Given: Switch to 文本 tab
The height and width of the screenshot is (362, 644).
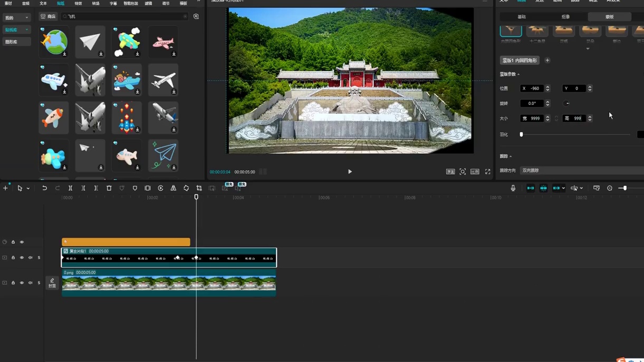Looking at the screenshot, I should click(x=43, y=3).
